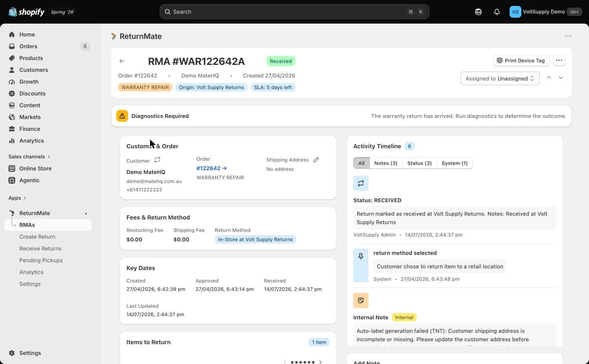
Task: Click the status change timeline icon
Action: click(361, 183)
